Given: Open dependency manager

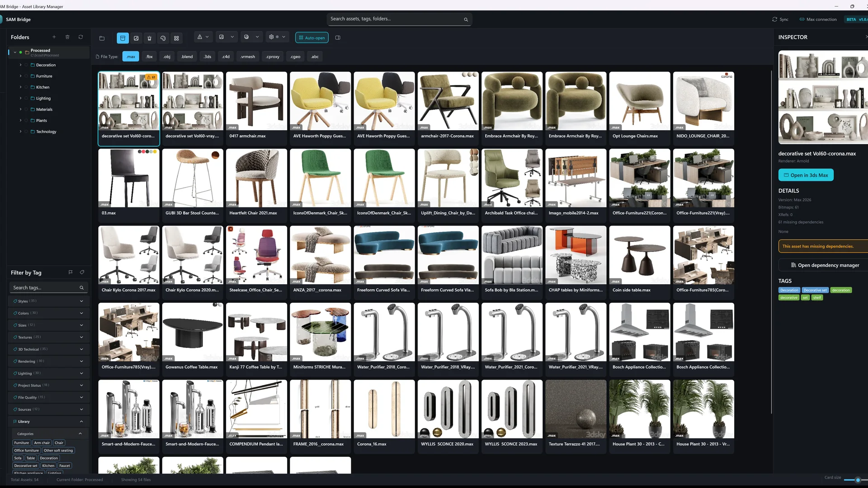Looking at the screenshot, I should click(x=825, y=265).
